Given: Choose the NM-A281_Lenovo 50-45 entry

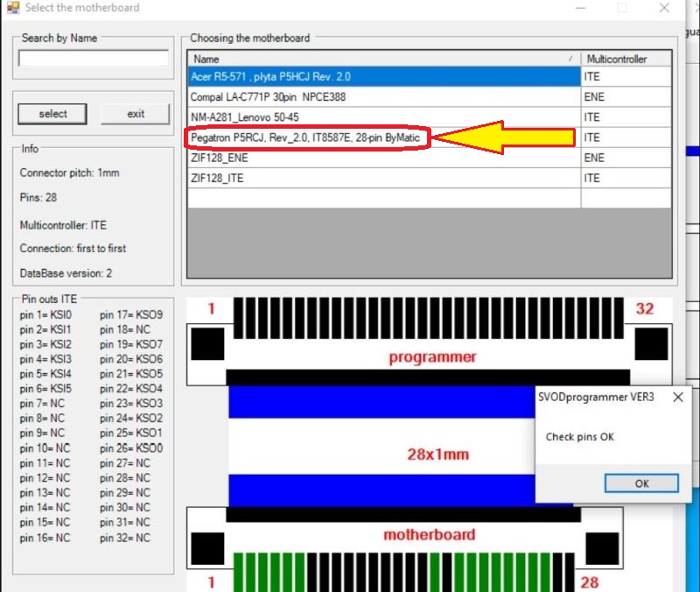Looking at the screenshot, I should point(384,117).
